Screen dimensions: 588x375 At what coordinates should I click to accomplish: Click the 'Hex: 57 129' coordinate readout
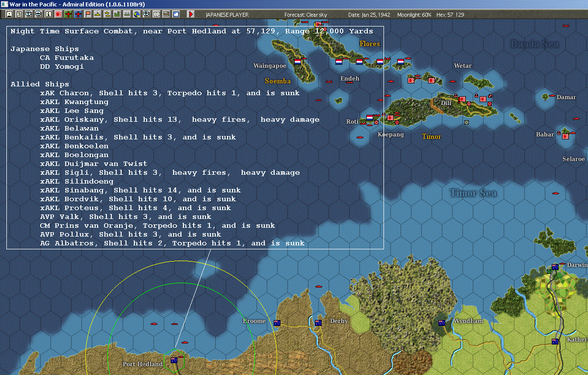pos(450,15)
